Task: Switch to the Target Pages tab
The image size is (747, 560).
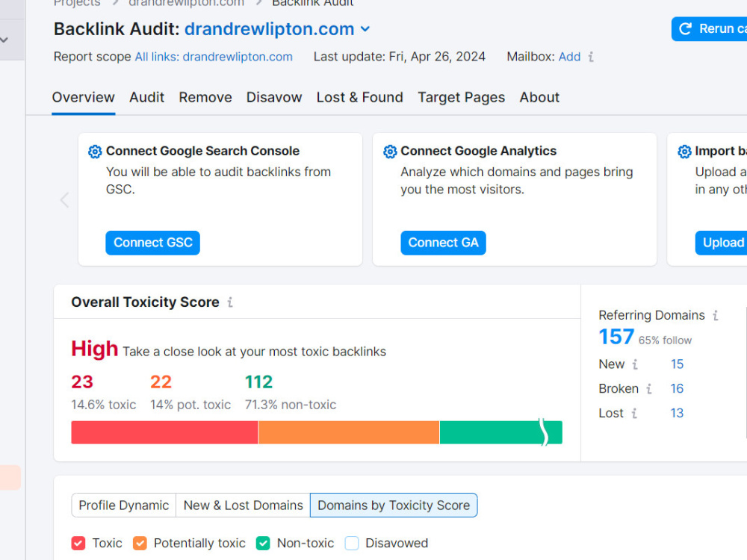Action: [461, 97]
